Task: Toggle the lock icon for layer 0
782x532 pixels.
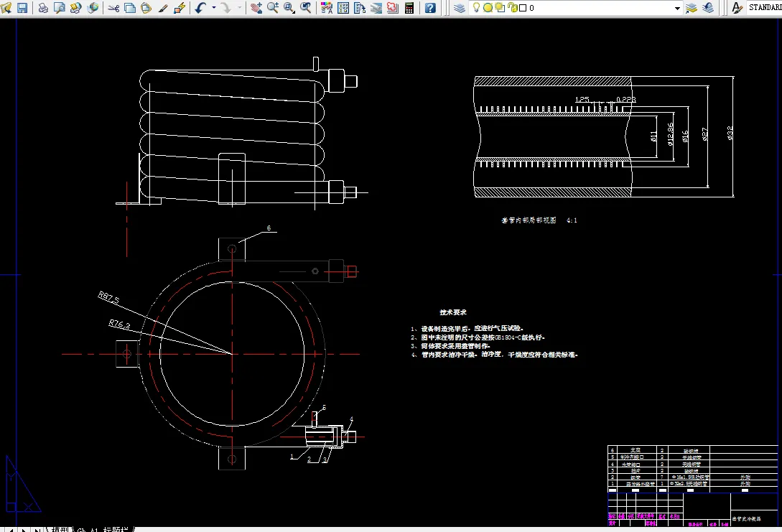Action: coord(512,8)
